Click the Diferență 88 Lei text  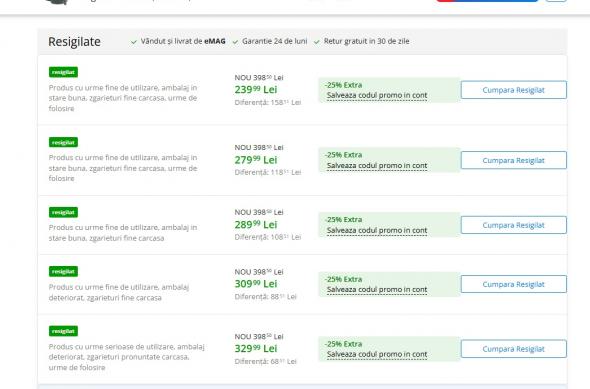pos(266,296)
